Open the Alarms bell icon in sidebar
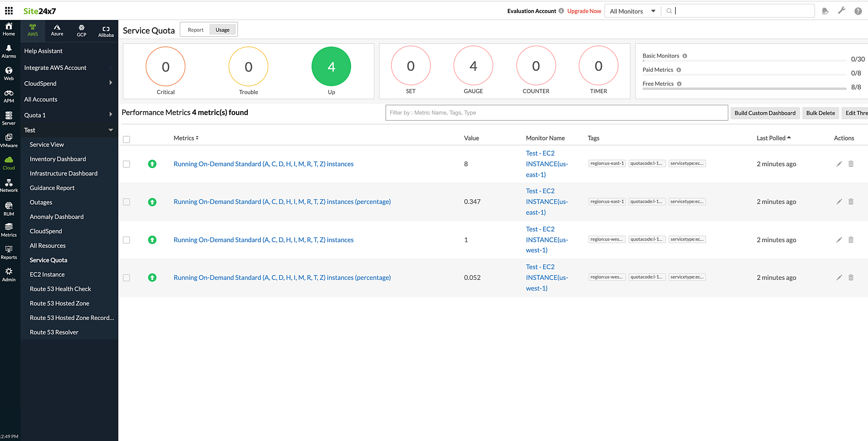 [x=9, y=51]
